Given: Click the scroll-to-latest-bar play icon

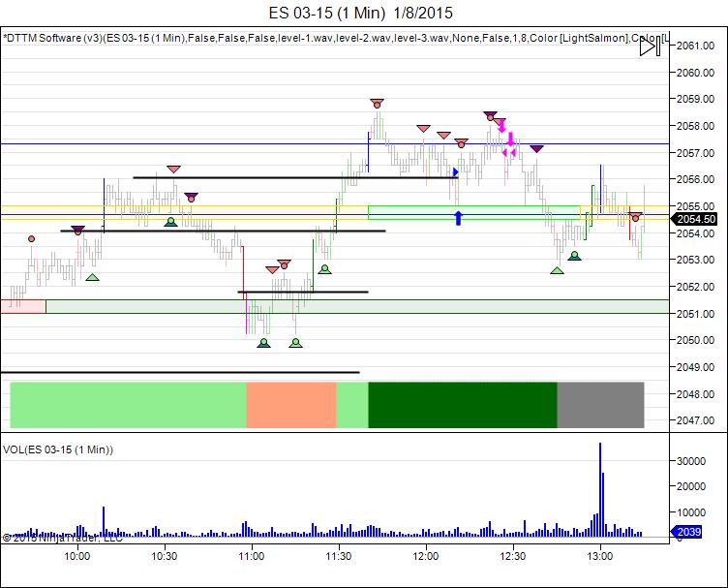Looking at the screenshot, I should (x=650, y=46).
